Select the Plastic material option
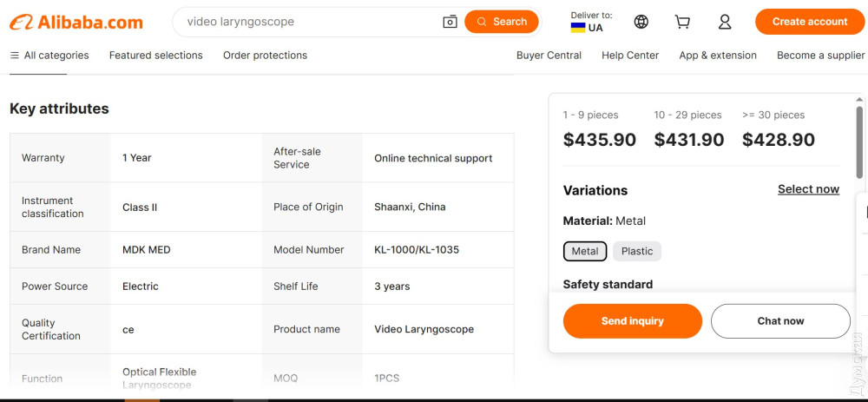The image size is (868, 402). click(x=636, y=251)
